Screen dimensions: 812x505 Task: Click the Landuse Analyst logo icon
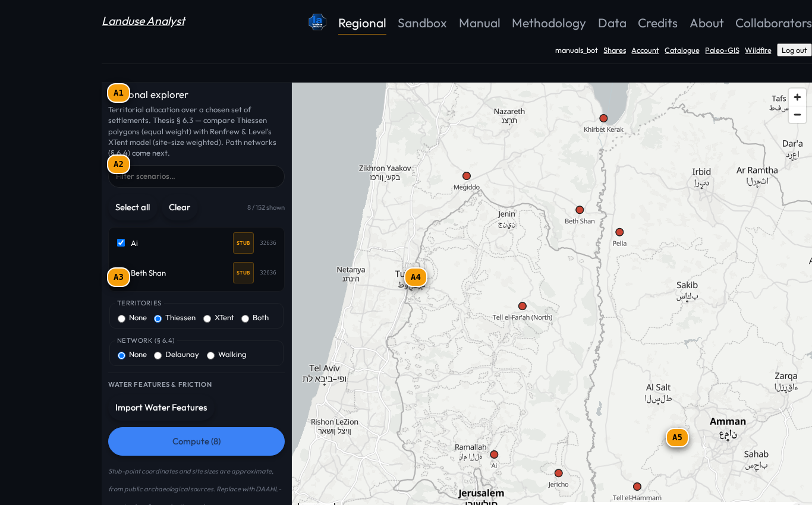(x=317, y=23)
